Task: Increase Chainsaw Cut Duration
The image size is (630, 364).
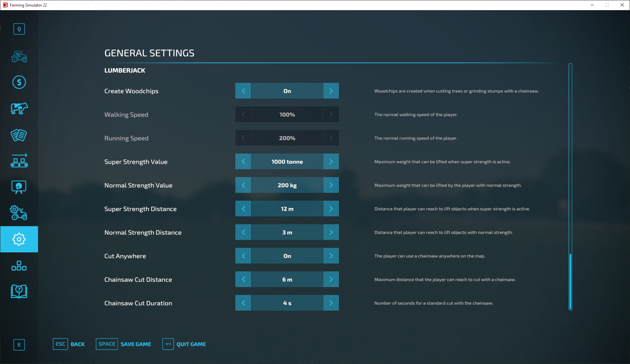Action: [x=331, y=303]
